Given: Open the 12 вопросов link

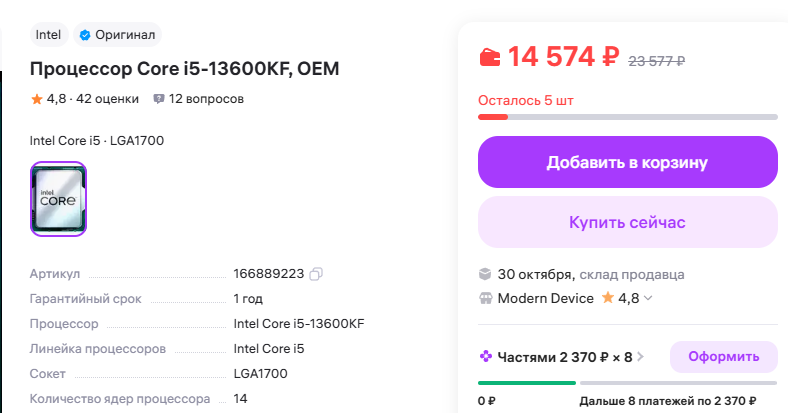Looking at the screenshot, I should (x=206, y=99).
